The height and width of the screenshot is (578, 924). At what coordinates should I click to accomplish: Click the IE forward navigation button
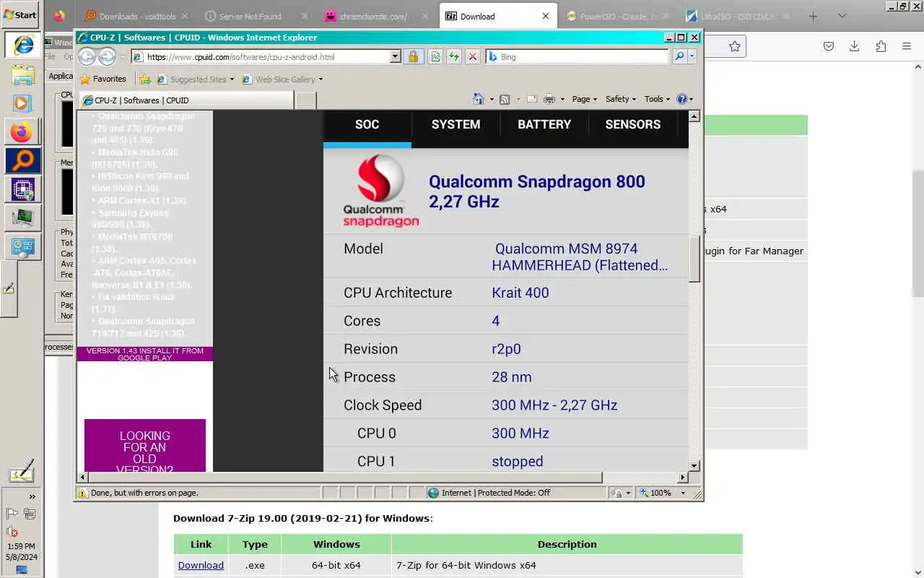coord(107,56)
